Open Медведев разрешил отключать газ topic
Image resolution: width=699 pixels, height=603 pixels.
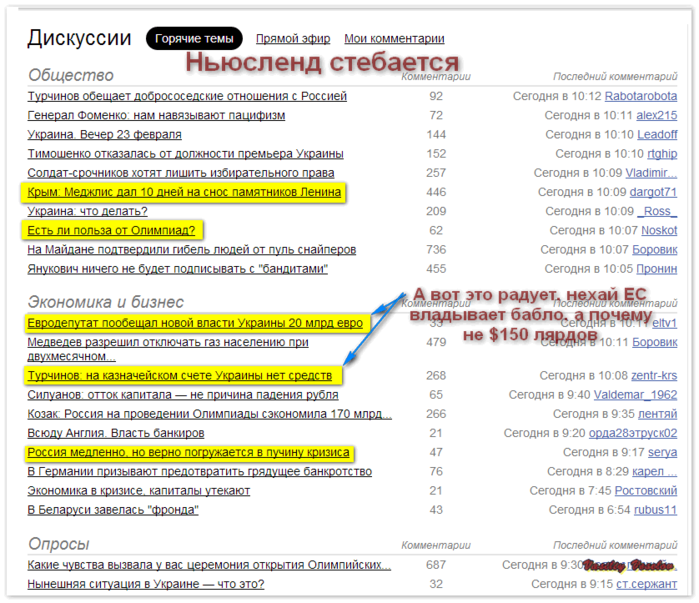[168, 349]
